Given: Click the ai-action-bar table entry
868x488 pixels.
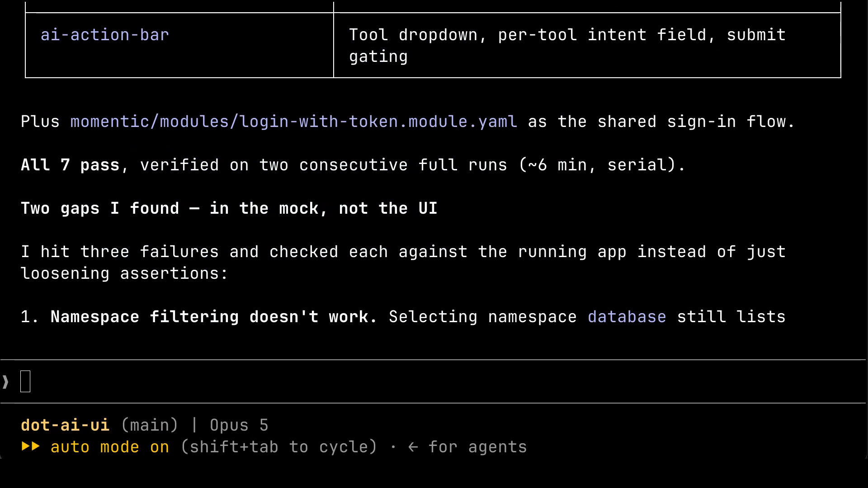Looking at the screenshot, I should pyautogui.click(x=105, y=35).
